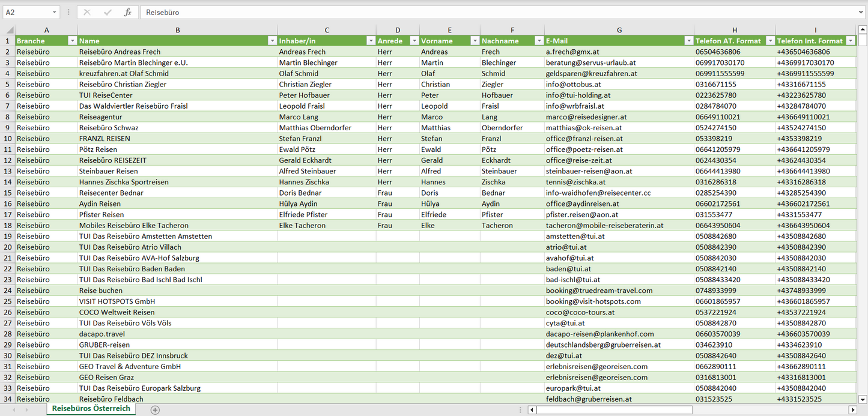
Task: Open the E-Mail column filter dropdown
Action: coord(688,41)
